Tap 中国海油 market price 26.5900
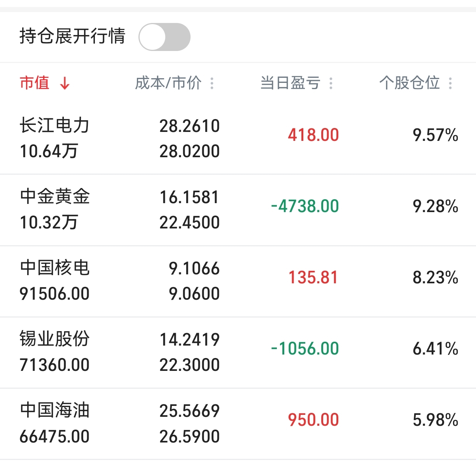 click(189, 436)
